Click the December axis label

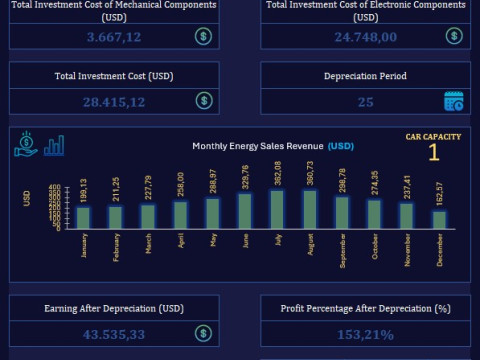click(439, 250)
